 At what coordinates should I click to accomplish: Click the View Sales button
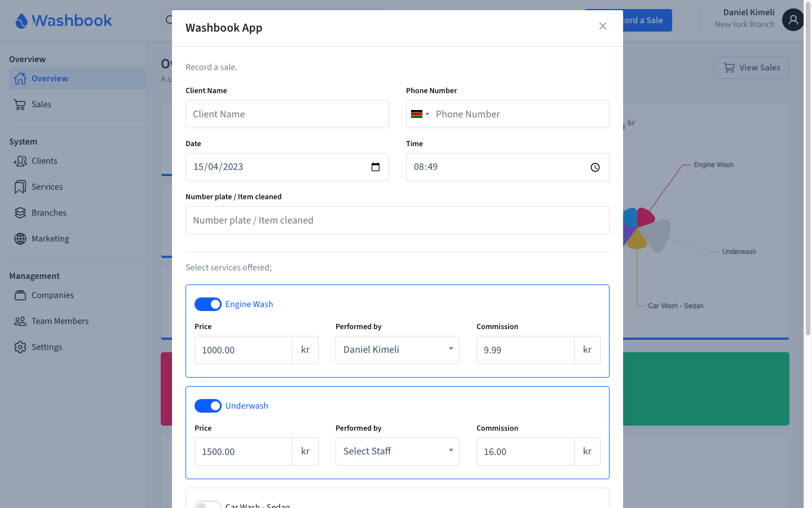point(751,67)
